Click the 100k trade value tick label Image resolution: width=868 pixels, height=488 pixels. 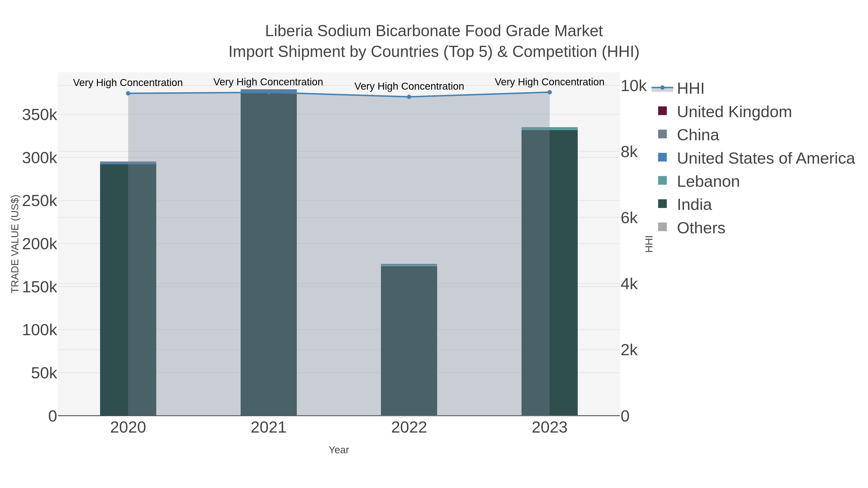[x=40, y=330]
